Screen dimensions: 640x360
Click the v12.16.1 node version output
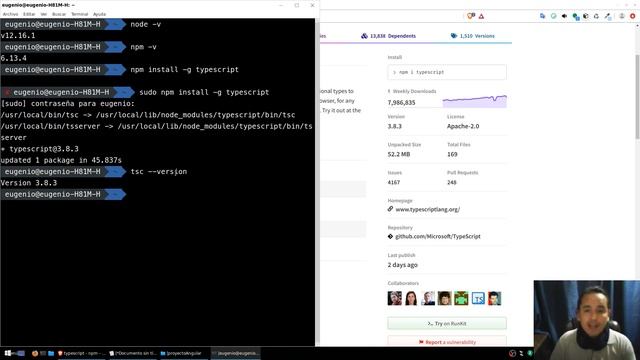[18, 36]
